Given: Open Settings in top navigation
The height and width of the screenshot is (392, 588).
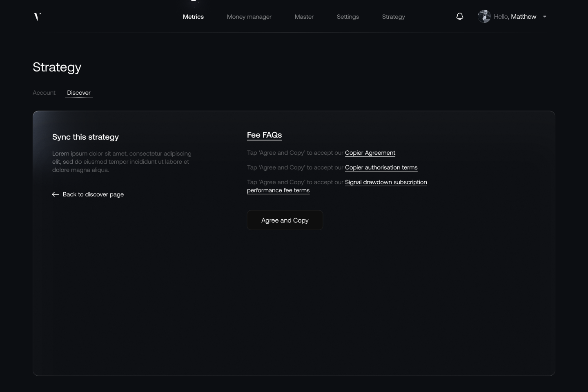Looking at the screenshot, I should 348,17.
